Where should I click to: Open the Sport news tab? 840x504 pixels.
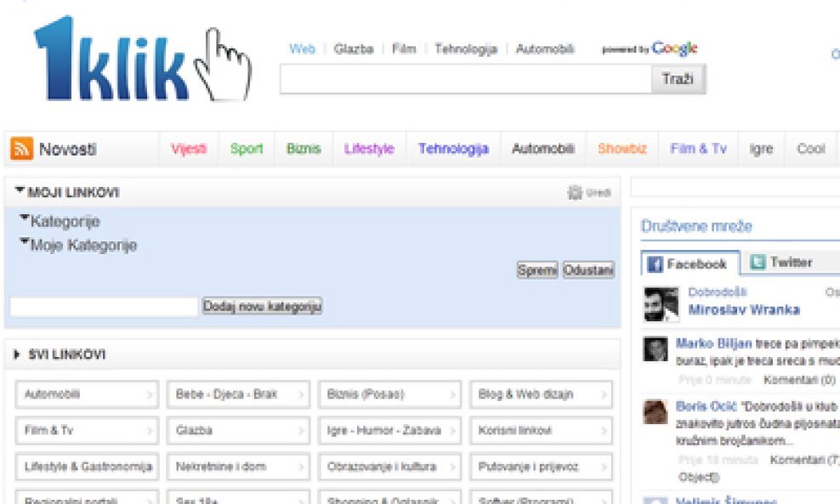tap(247, 149)
